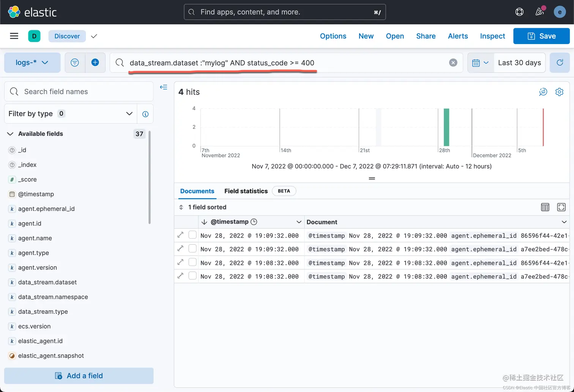Open the 1 field sorted sort icon

[181, 207]
